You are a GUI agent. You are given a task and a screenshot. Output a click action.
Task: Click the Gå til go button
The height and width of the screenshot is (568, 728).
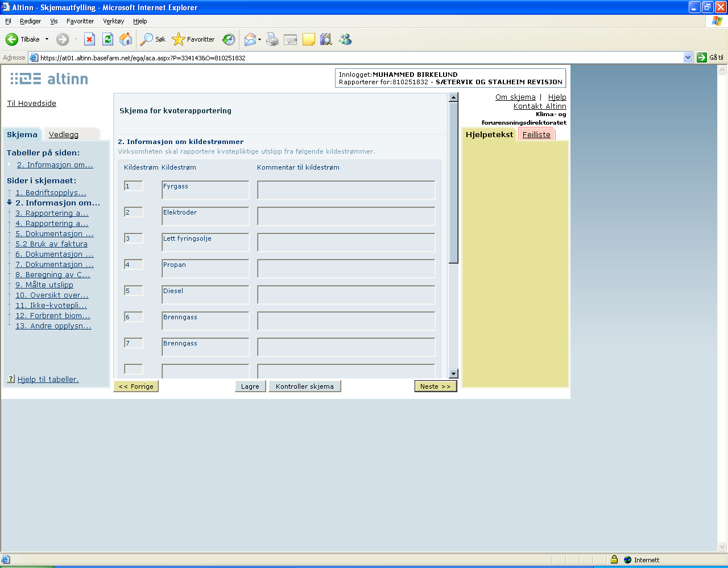(710, 57)
